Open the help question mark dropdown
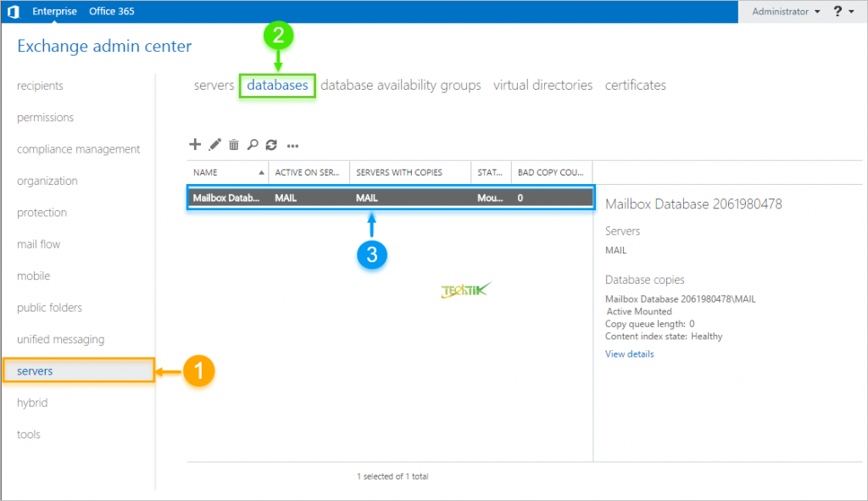This screenshot has height=501, width=868. click(843, 11)
